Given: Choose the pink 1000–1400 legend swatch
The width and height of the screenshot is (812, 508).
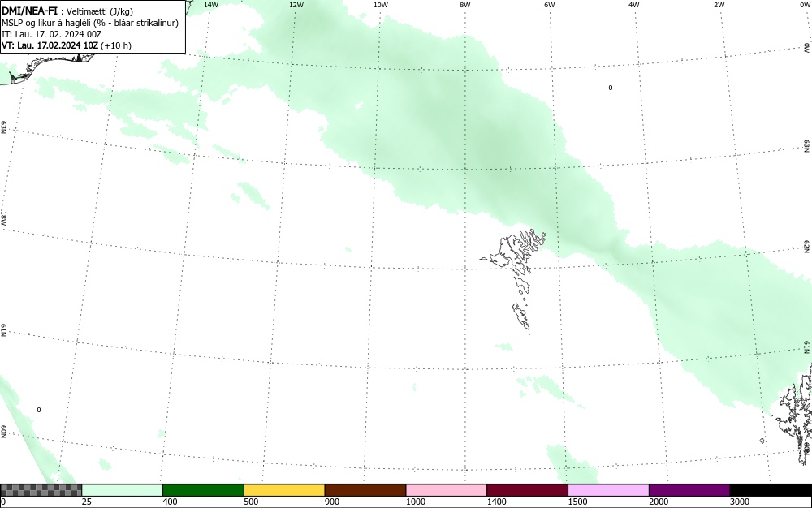Looking at the screenshot, I should [x=447, y=490].
